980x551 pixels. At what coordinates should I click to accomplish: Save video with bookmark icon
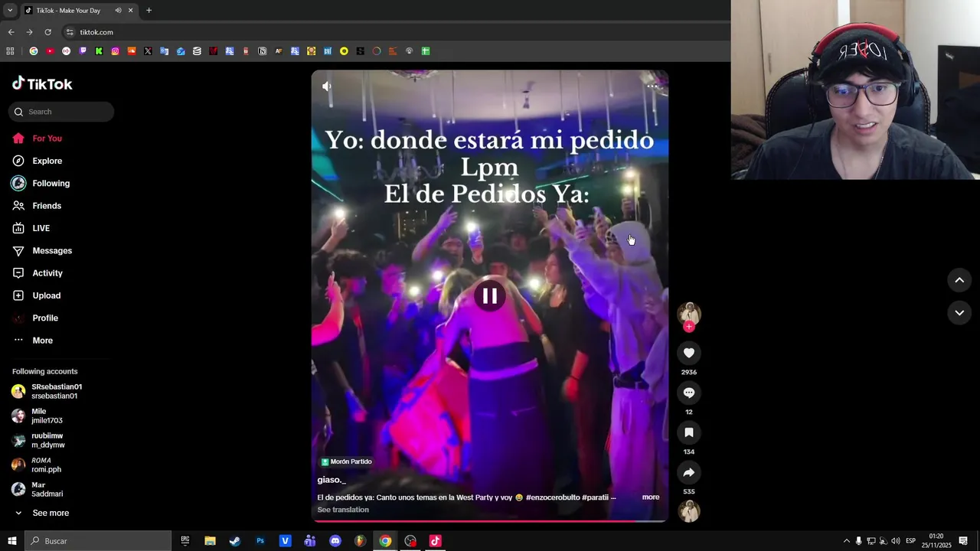tap(689, 432)
